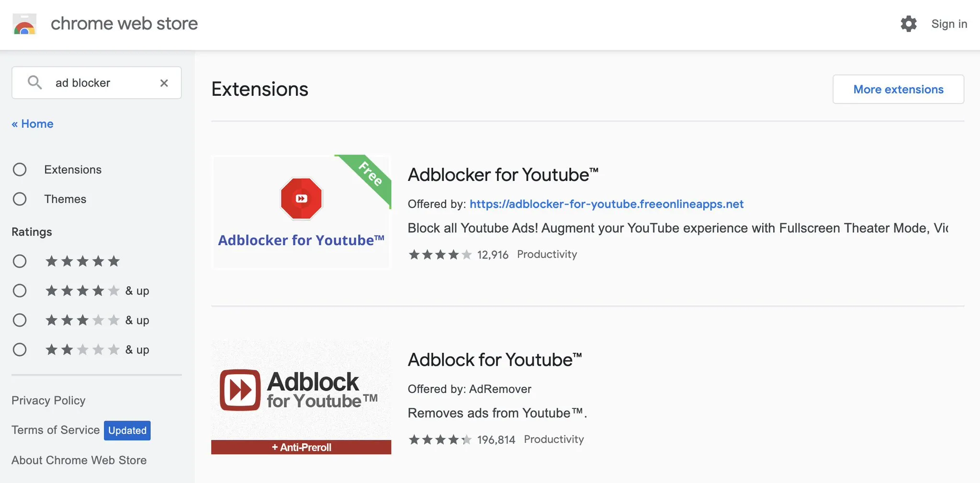Select the Themes radio button

(20, 199)
